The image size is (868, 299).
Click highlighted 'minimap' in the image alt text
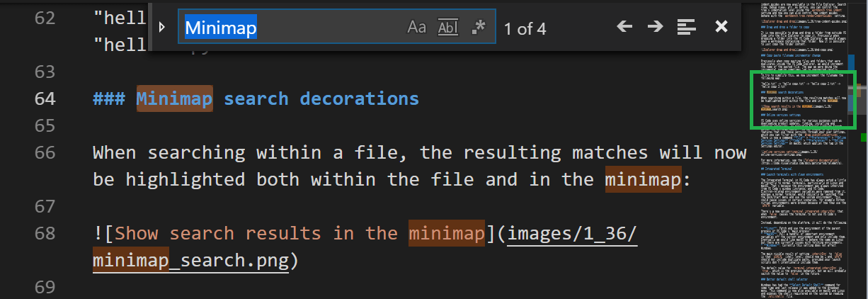coord(446,234)
